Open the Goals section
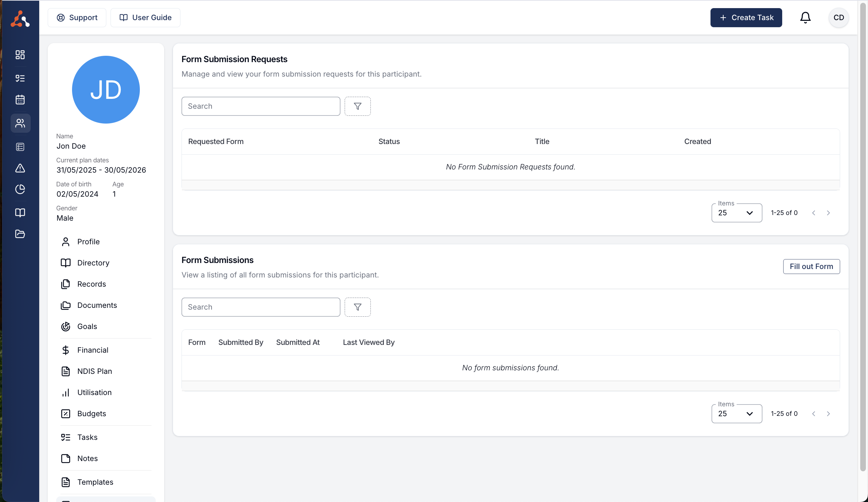Image resolution: width=868 pixels, height=502 pixels. point(87,327)
